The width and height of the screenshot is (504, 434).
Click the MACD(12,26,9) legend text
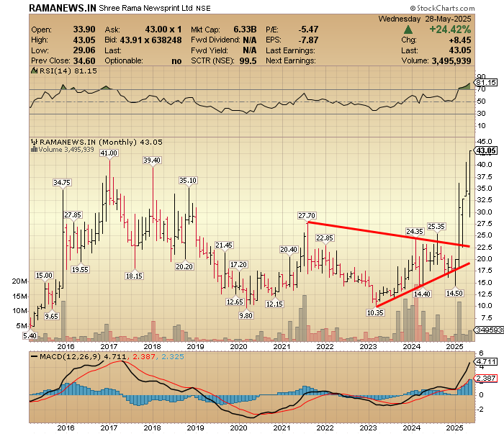[x=70, y=356]
